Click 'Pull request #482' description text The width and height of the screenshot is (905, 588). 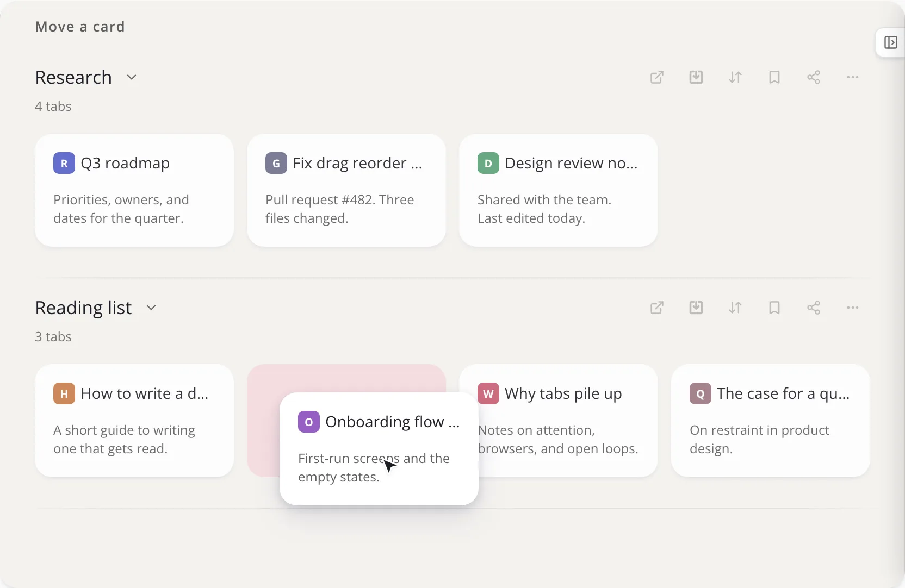(x=340, y=209)
